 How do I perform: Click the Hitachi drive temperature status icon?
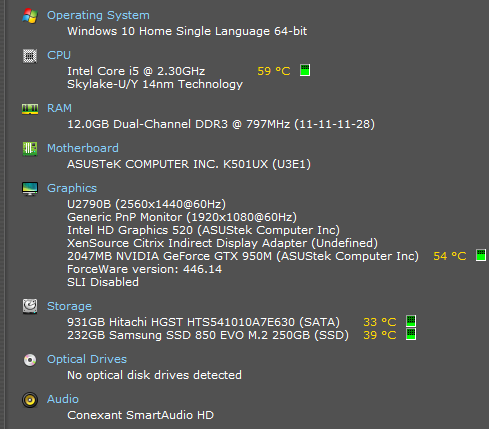pos(411,321)
